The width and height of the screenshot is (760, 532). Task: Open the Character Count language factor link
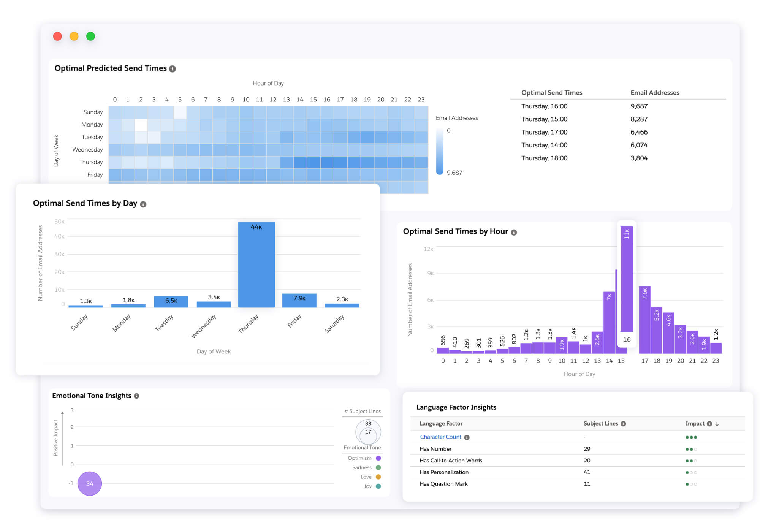pyautogui.click(x=440, y=437)
